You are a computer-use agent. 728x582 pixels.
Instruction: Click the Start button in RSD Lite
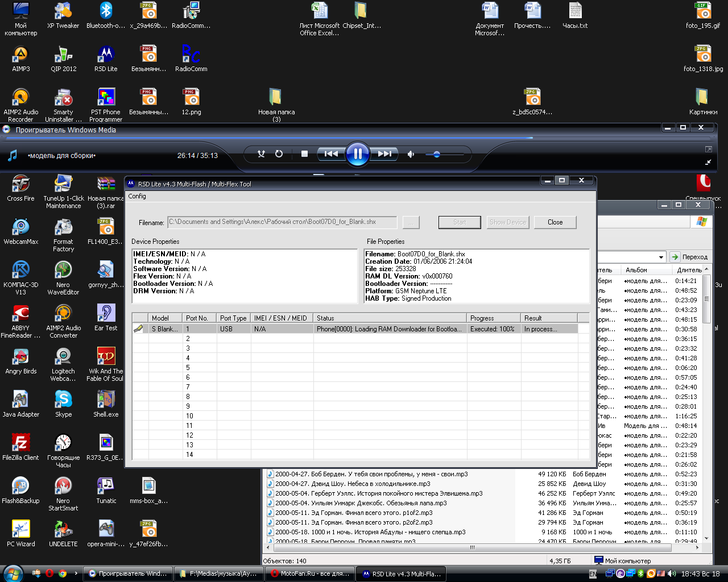(460, 222)
